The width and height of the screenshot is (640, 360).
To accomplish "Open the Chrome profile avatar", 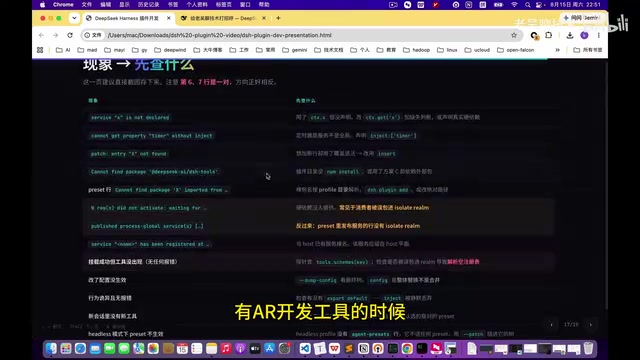I will [584, 35].
